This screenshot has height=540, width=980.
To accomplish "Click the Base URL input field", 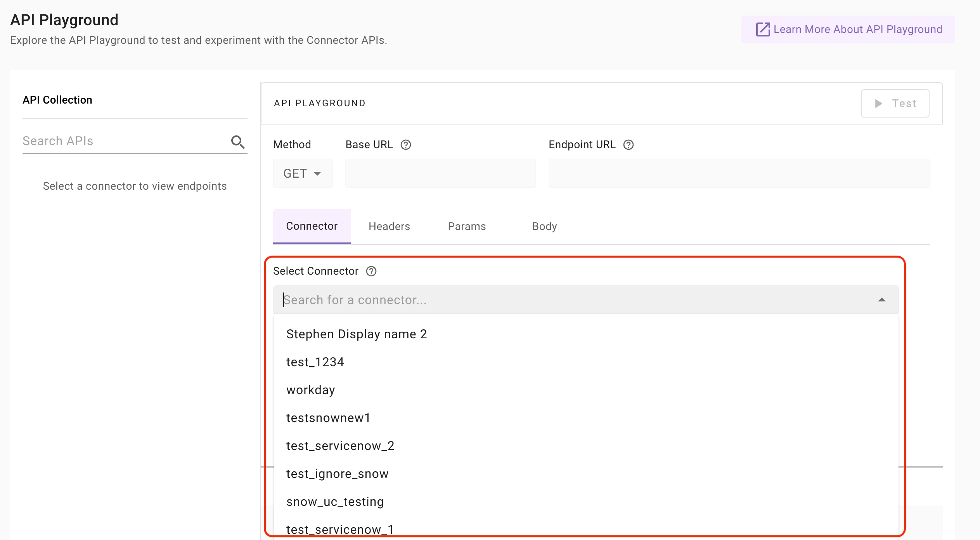I will tap(440, 173).
